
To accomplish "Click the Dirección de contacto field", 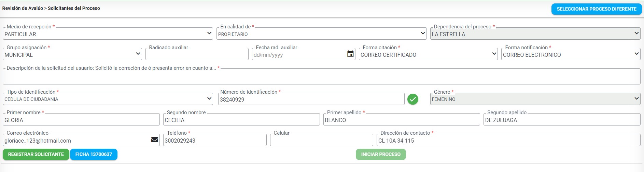I will (508, 141).
